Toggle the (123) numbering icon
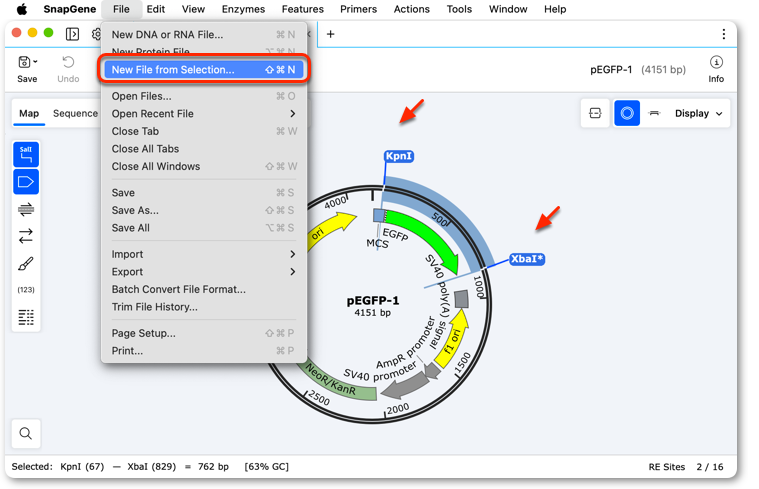Image resolution: width=759 pixels, height=489 pixels. pos(26,290)
